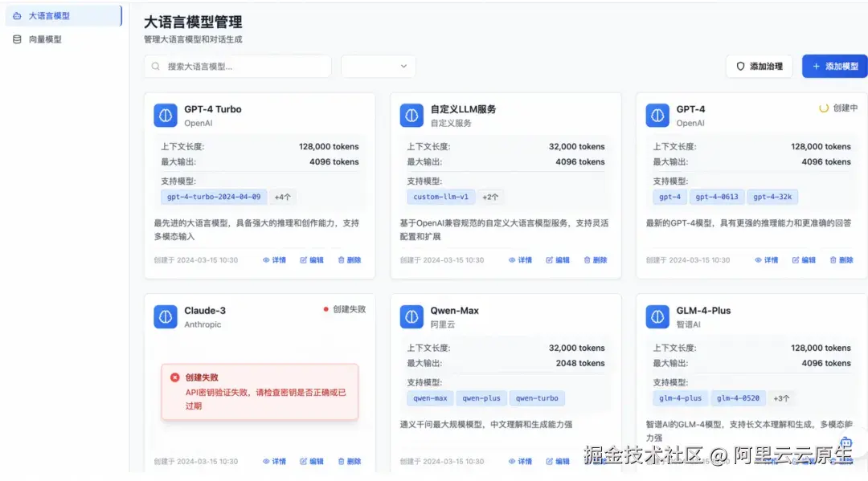Click the Claude-3 model icon
This screenshot has height=481, width=868.
pos(166,317)
